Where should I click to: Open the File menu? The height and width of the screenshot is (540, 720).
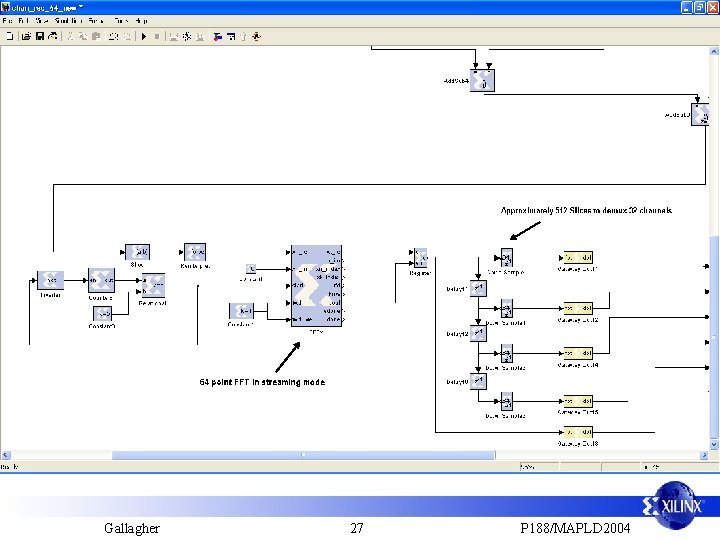pos(7,21)
